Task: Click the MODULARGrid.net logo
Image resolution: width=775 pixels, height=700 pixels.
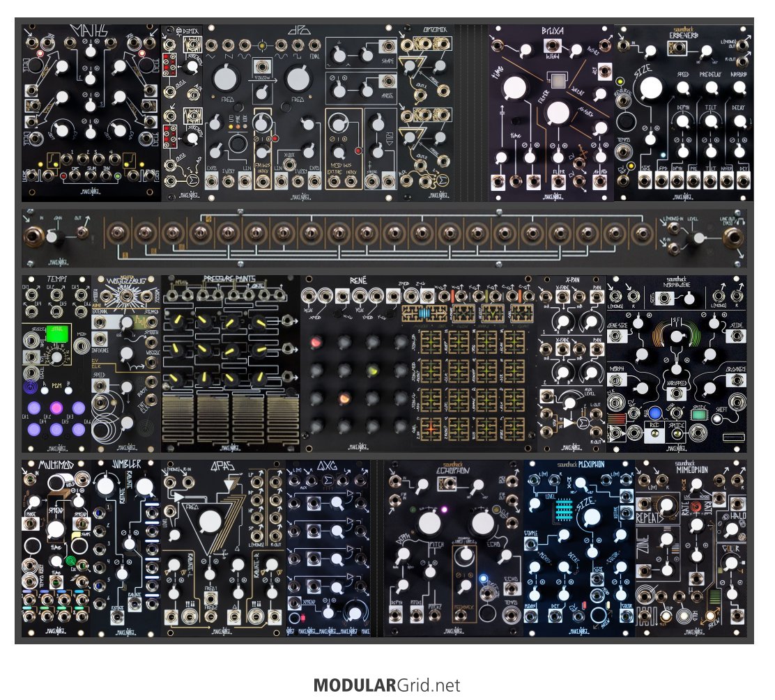Action: [x=387, y=685]
